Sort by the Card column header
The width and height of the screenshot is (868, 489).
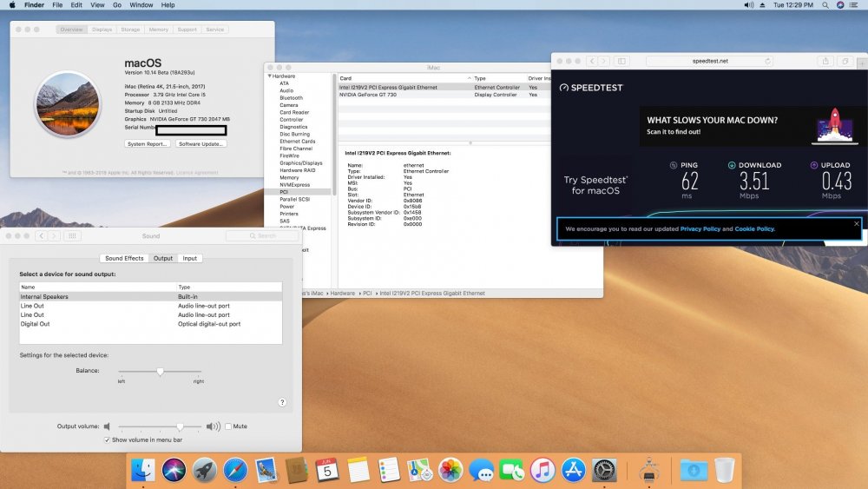[404, 78]
